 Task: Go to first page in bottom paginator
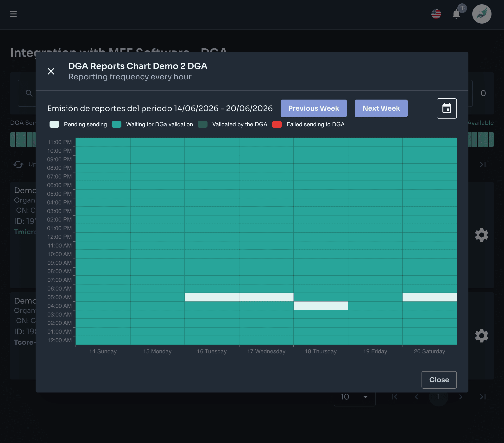(x=394, y=397)
